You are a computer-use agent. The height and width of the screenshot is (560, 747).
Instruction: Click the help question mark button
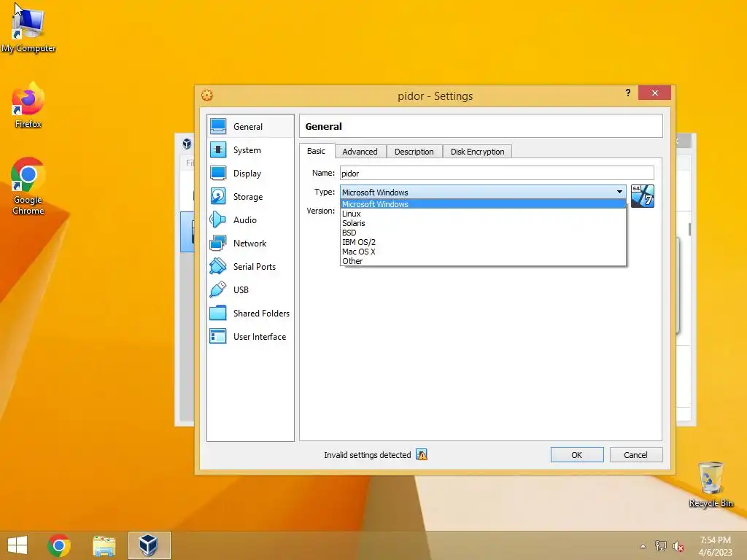click(x=628, y=93)
